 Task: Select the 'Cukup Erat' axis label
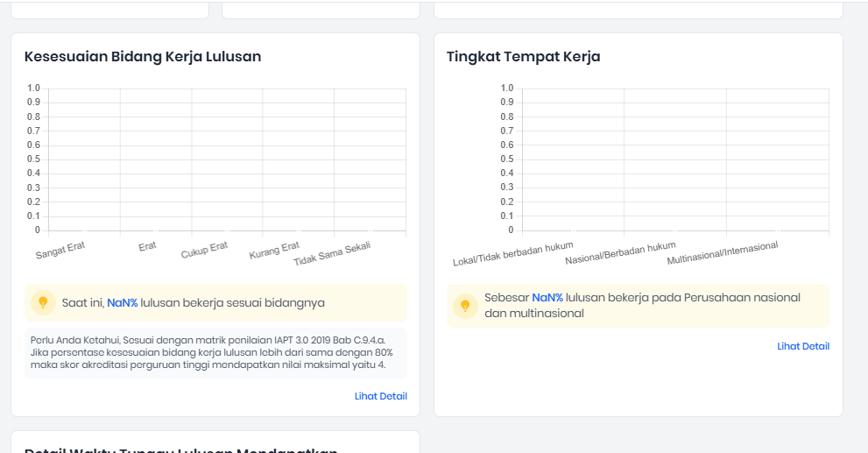coord(204,251)
